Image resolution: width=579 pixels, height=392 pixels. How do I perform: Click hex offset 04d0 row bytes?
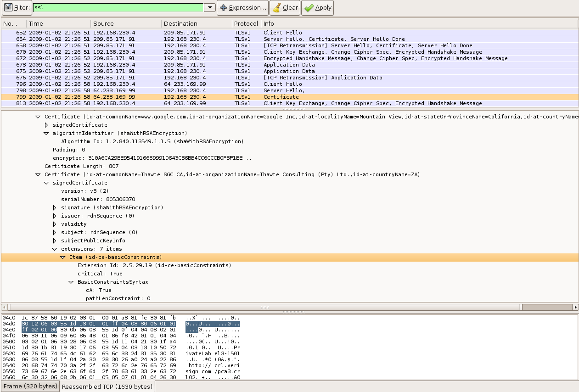point(98,324)
